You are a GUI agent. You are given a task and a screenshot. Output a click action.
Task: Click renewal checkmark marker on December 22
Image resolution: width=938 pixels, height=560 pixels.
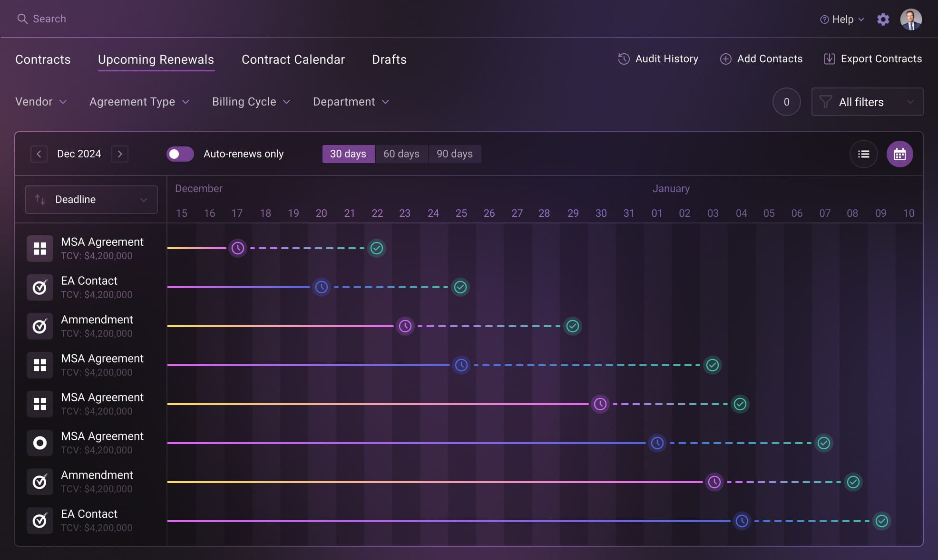click(x=377, y=248)
